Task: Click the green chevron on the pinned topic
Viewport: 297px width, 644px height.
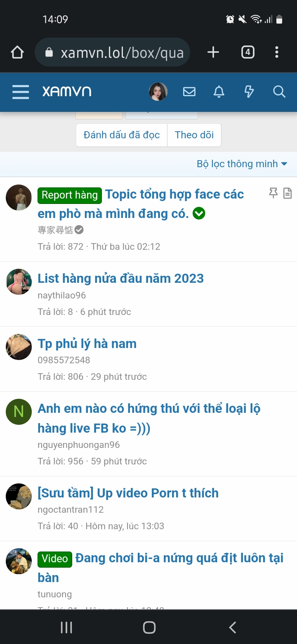Action: click(x=199, y=213)
